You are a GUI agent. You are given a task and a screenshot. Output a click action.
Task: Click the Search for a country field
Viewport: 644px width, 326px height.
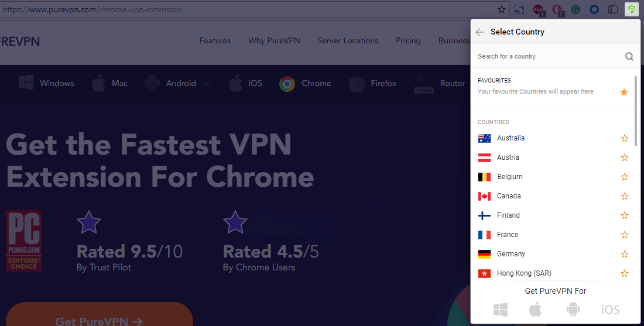coord(549,56)
